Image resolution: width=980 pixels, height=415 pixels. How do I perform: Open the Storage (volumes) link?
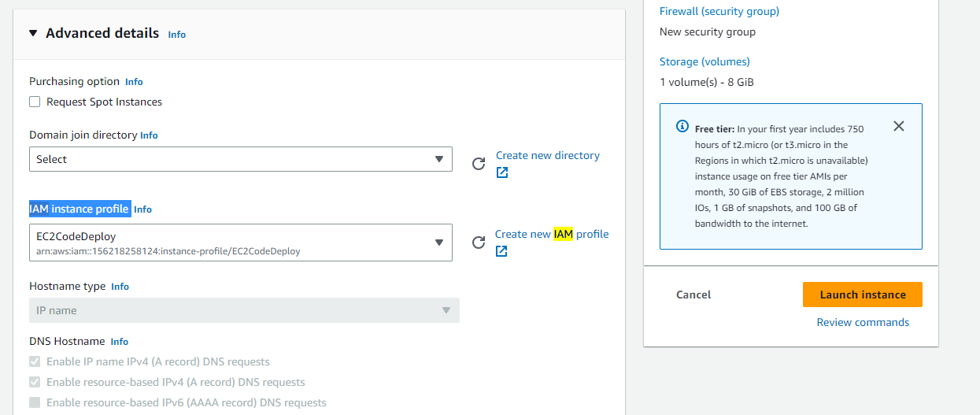pos(704,61)
